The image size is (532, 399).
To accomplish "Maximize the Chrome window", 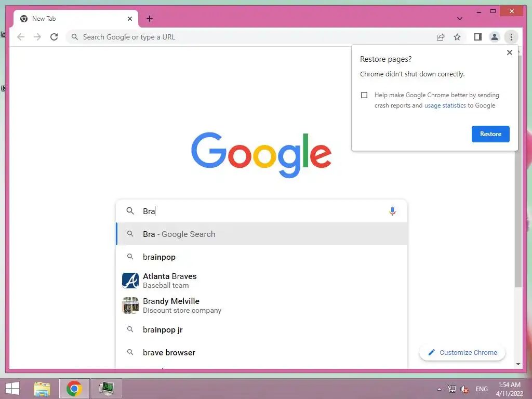I will 493,11.
